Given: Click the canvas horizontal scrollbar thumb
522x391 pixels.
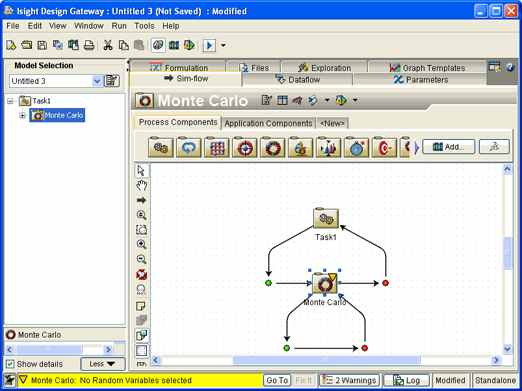Looking at the screenshot, I should 326,360.
